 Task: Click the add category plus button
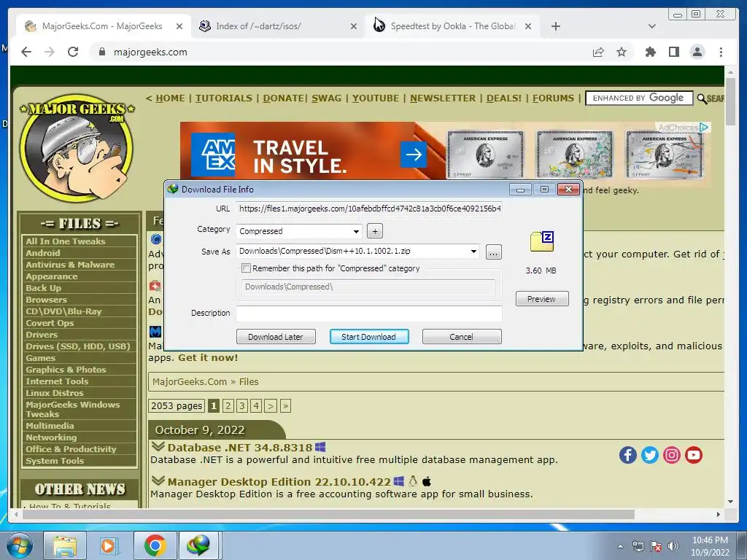[x=375, y=231]
